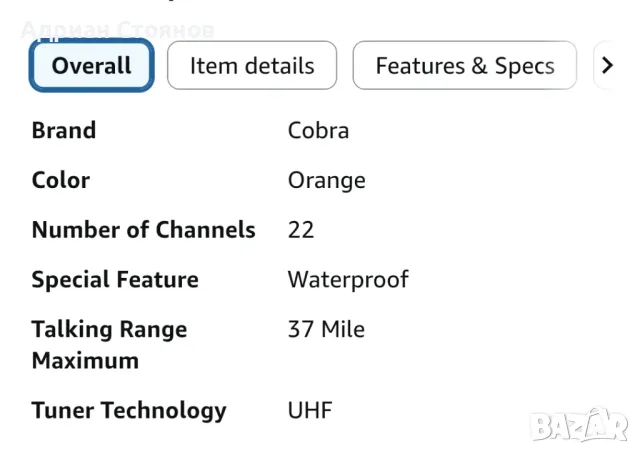The image size is (640, 454).
Task: Select the Waterproof feature value
Action: pyautogui.click(x=348, y=280)
